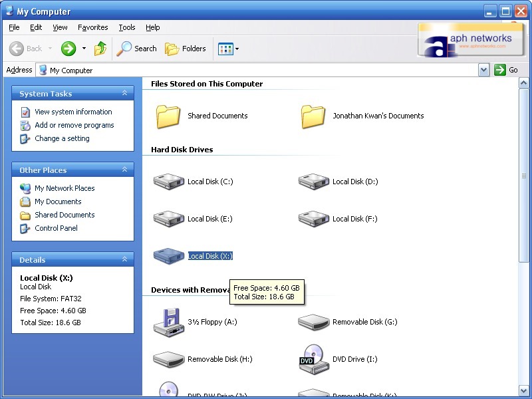Open the DVD Drive (I:) icon
This screenshot has width=532, height=399.
(x=314, y=359)
